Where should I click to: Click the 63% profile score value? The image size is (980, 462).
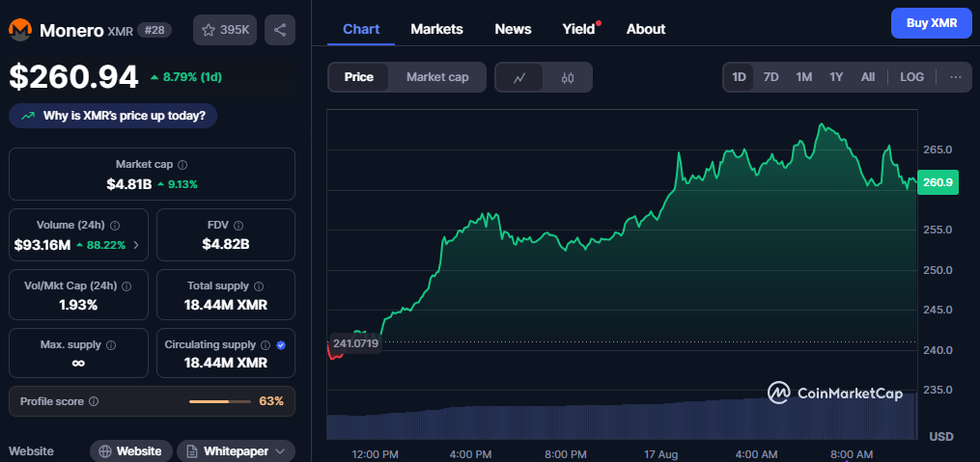[271, 401]
